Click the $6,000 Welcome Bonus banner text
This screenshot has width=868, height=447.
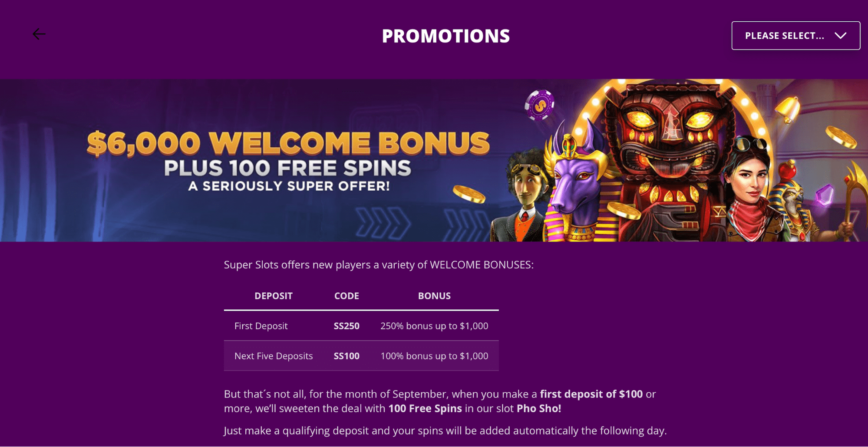288,143
